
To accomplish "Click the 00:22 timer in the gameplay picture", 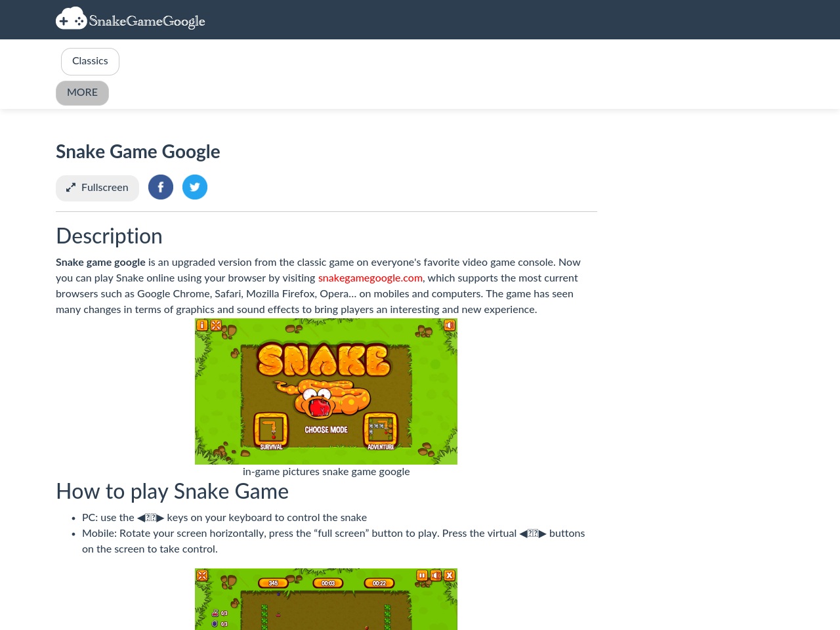I will [x=379, y=583].
